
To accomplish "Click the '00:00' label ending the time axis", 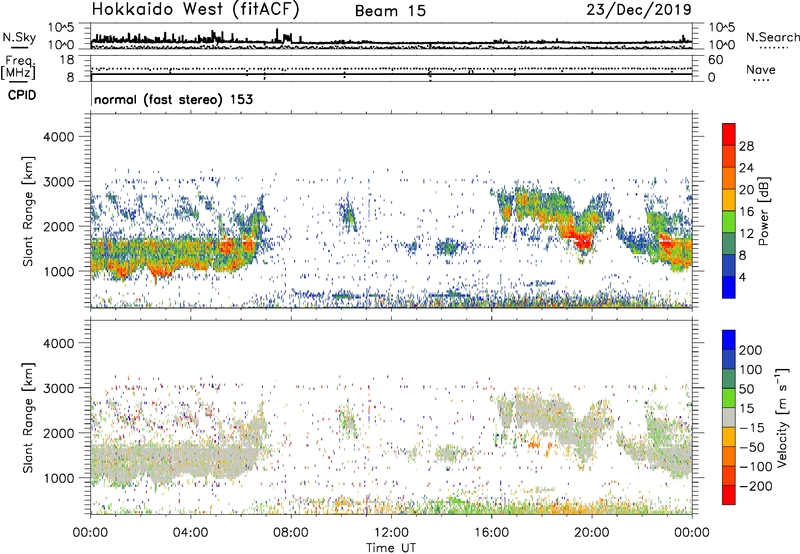I will (x=692, y=533).
